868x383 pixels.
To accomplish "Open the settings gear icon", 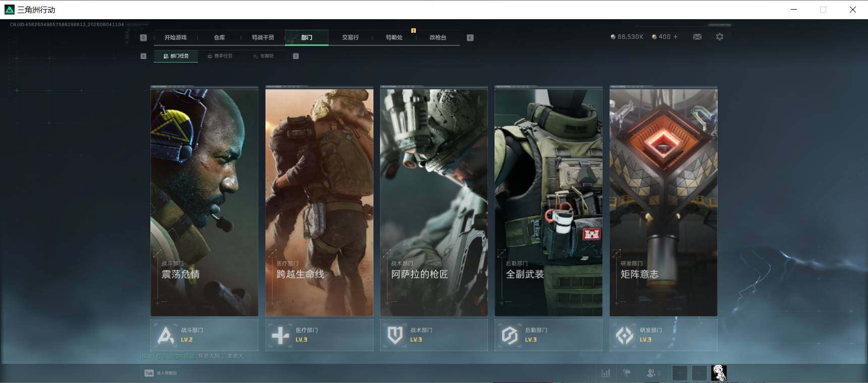I will [720, 37].
